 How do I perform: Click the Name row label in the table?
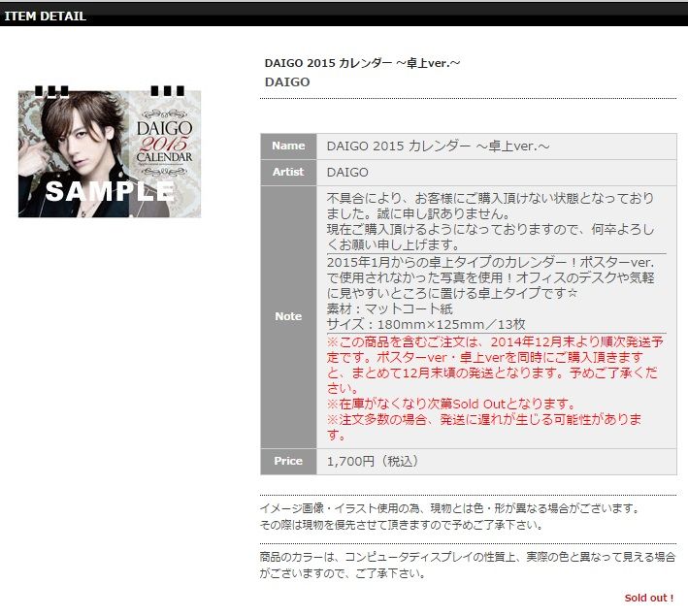click(x=288, y=146)
